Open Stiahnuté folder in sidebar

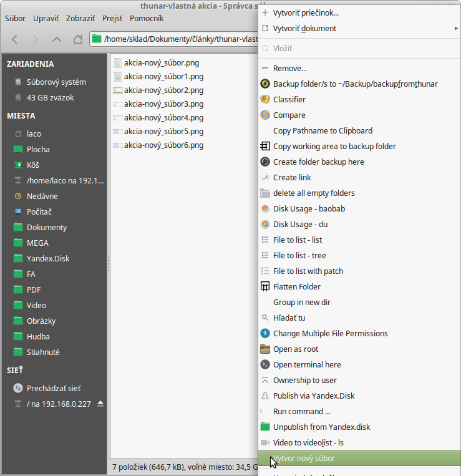click(54, 352)
